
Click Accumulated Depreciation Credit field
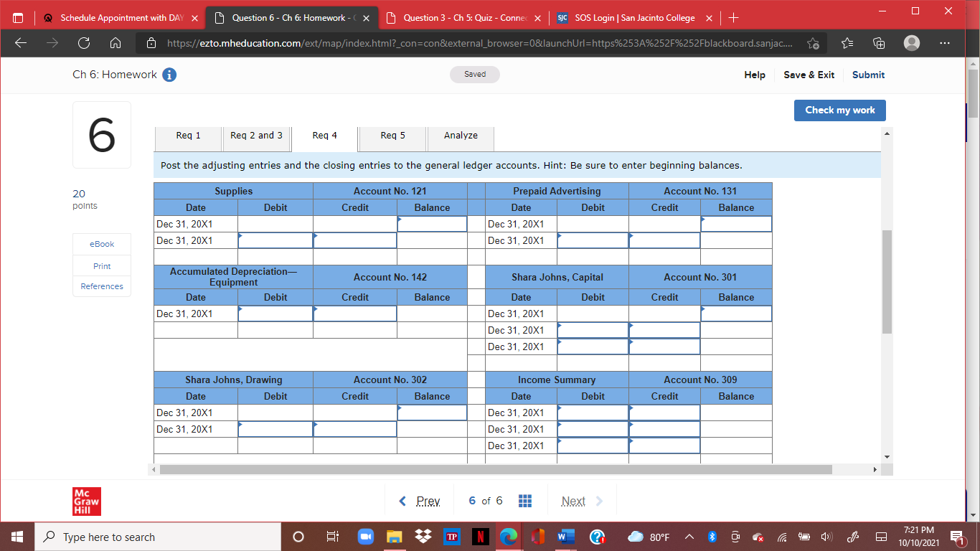(x=355, y=314)
